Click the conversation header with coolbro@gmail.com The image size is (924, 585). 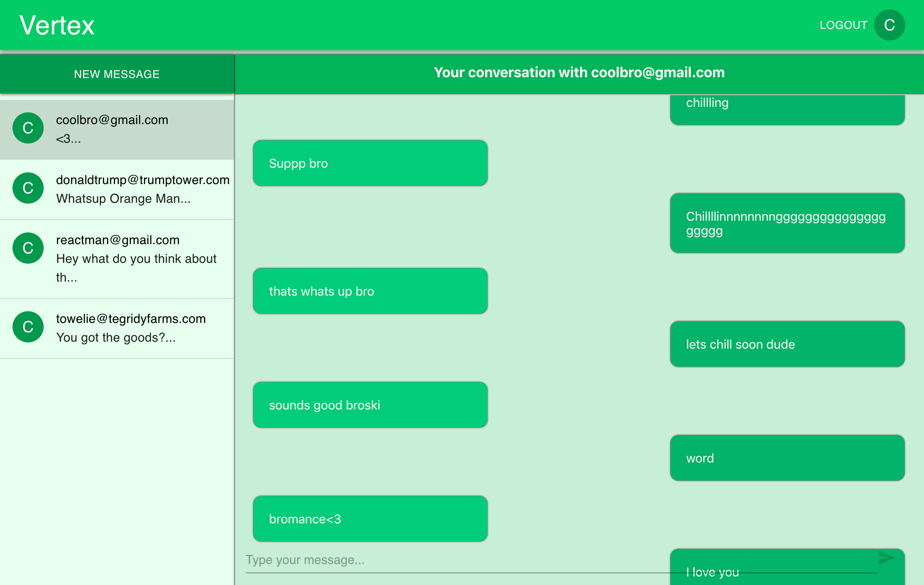coord(579,73)
